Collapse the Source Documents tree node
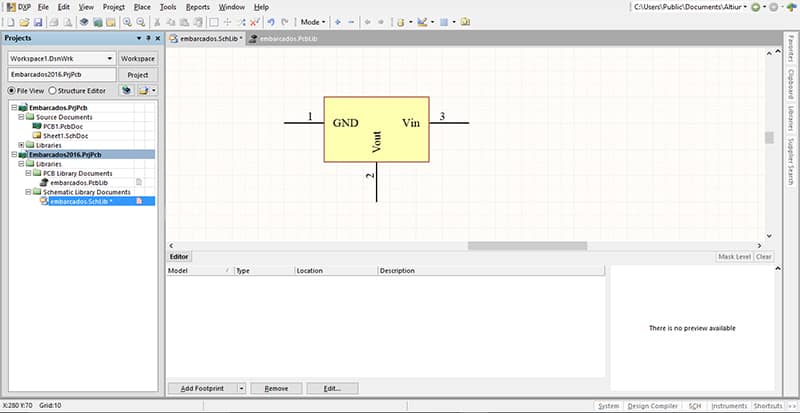The image size is (800, 413). [x=21, y=117]
